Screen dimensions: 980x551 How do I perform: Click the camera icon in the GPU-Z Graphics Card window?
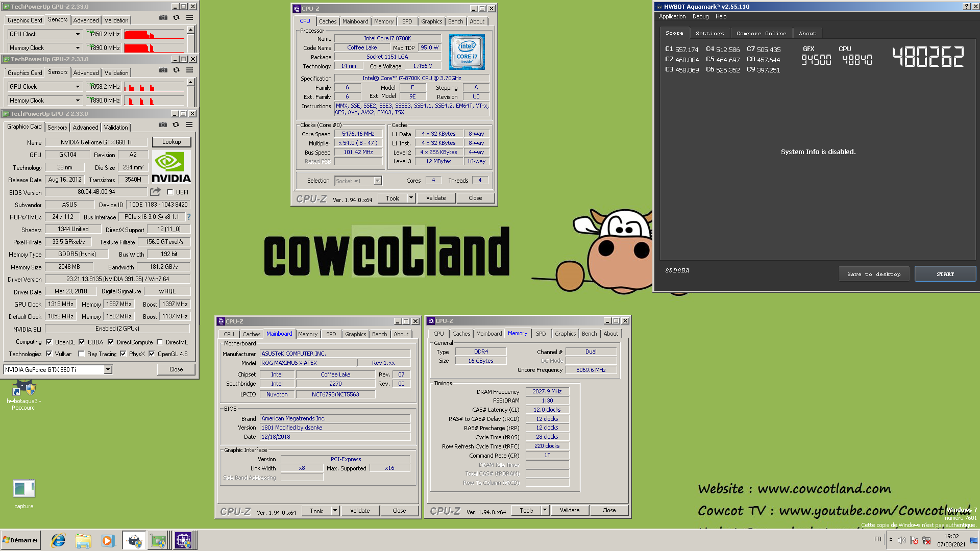(x=162, y=125)
